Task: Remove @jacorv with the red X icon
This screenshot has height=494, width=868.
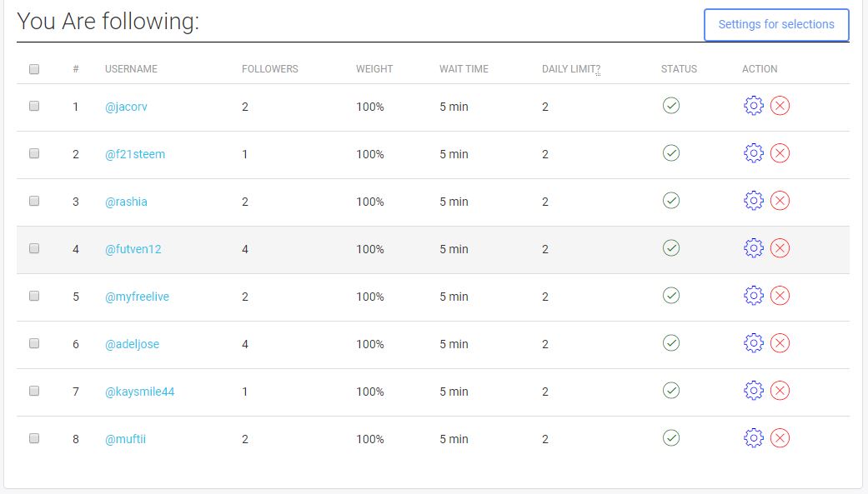Action: coord(780,106)
